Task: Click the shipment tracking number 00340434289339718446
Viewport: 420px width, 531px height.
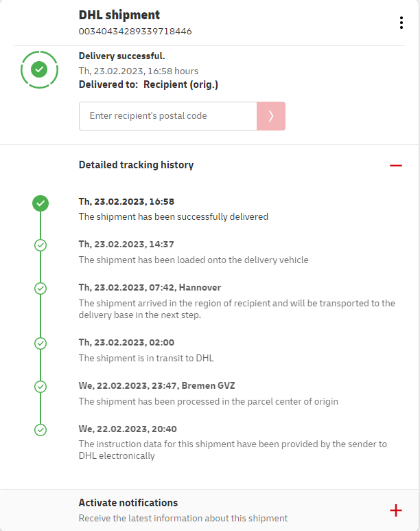Action: tap(135, 31)
